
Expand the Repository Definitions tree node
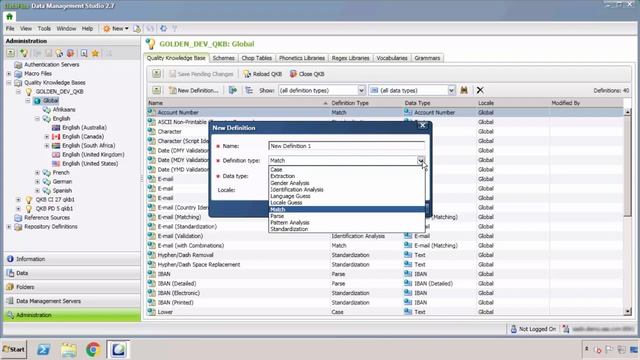(x=9, y=227)
